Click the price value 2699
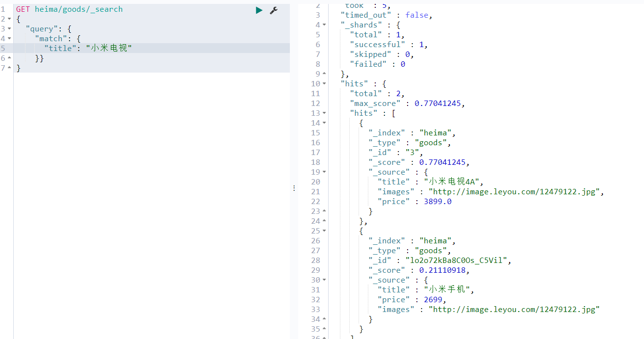This screenshot has width=644, height=339. point(433,299)
